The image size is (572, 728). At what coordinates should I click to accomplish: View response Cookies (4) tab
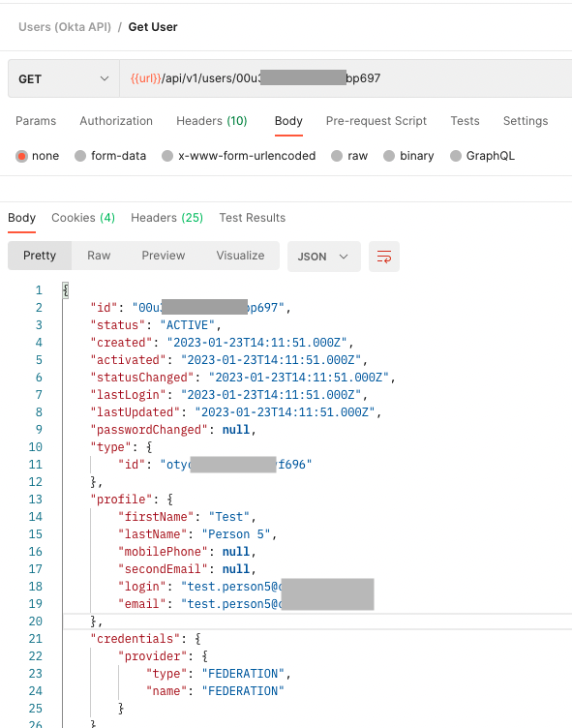tap(83, 218)
